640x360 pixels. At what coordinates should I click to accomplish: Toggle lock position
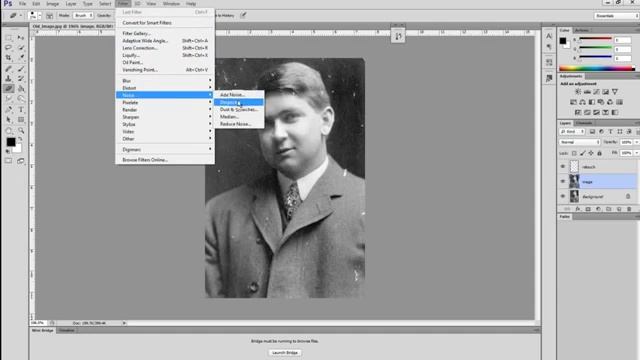(591, 153)
